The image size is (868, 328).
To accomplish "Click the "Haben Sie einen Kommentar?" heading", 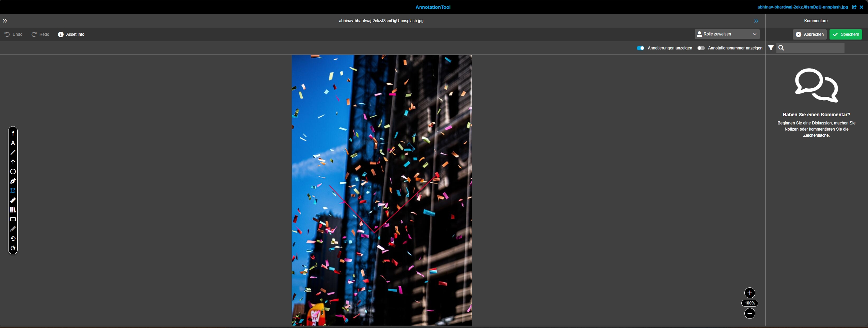I will click(x=816, y=115).
